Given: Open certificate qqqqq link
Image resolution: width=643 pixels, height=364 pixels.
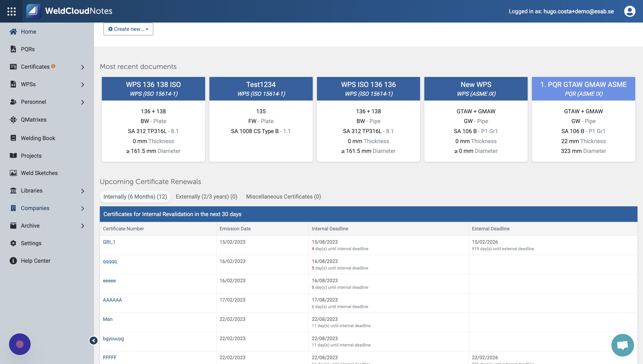Looking at the screenshot, I should tap(110, 261).
